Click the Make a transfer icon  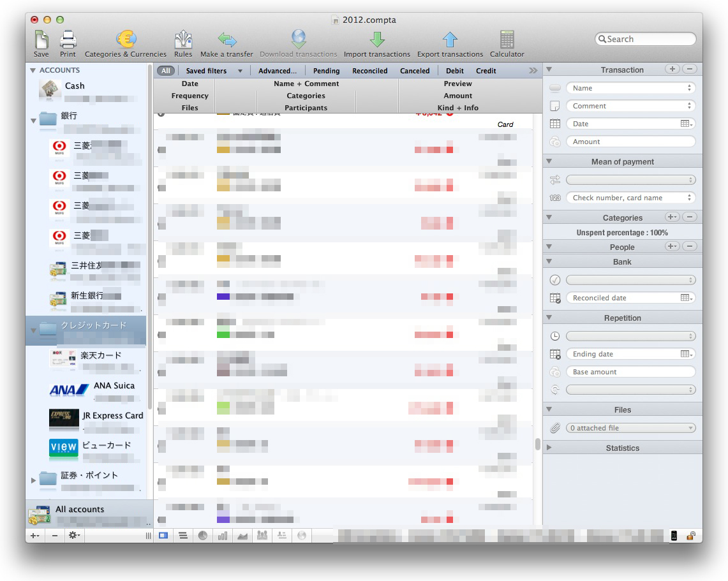click(x=227, y=40)
